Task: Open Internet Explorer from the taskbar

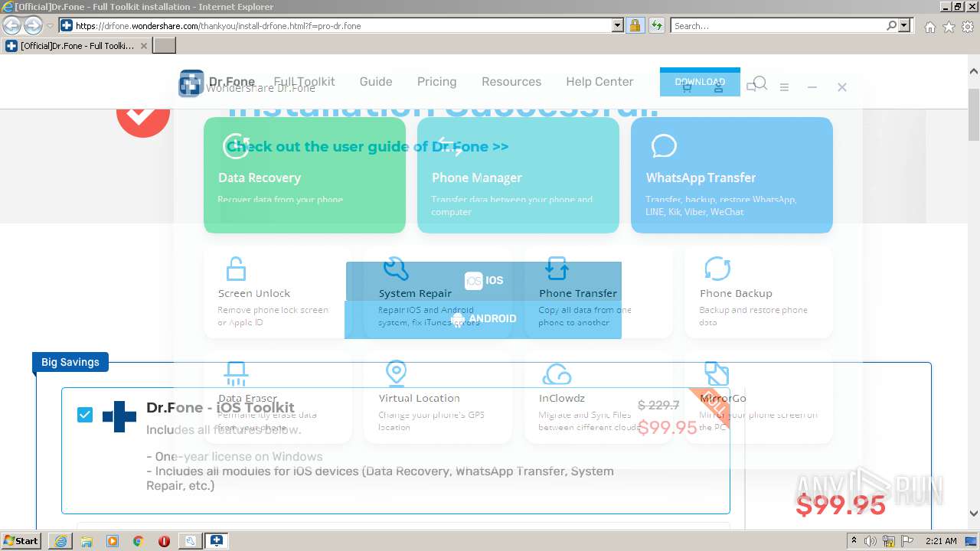Action: (60, 541)
